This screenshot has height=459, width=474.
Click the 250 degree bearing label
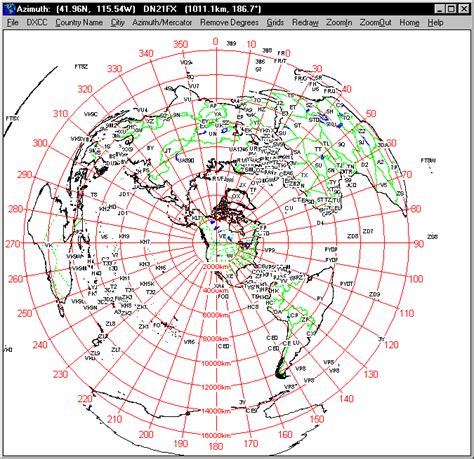click(x=25, y=313)
